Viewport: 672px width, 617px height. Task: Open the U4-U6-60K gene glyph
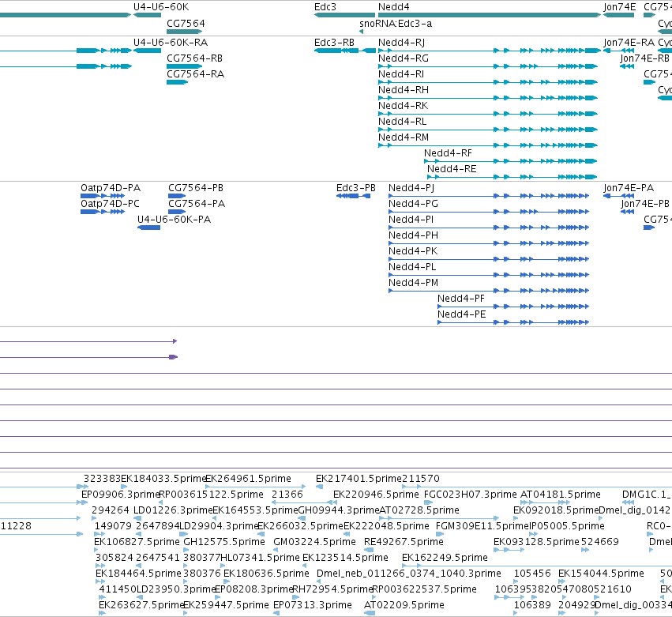[x=147, y=15]
